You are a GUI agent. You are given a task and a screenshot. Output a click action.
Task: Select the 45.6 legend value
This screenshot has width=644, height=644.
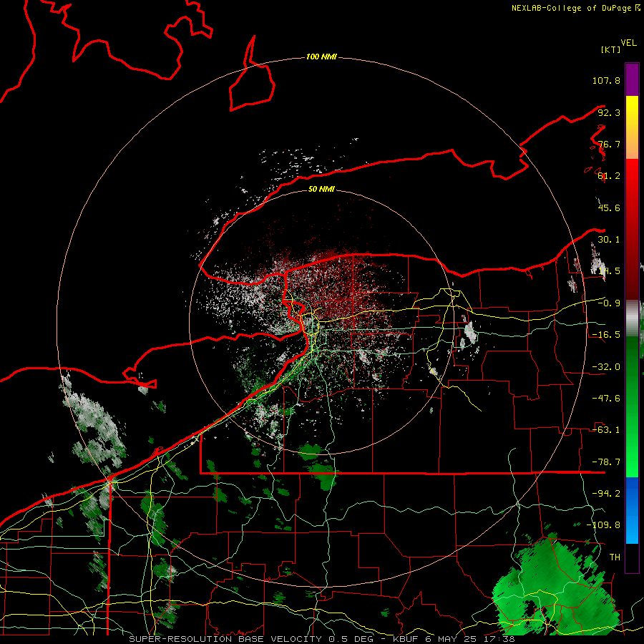[609, 208]
